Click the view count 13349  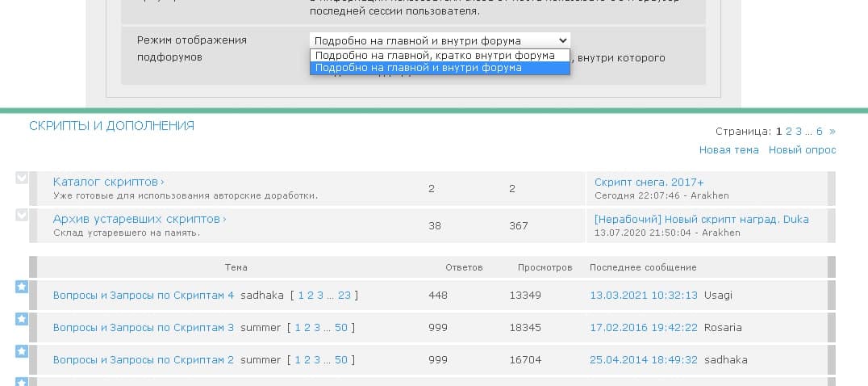pos(525,296)
